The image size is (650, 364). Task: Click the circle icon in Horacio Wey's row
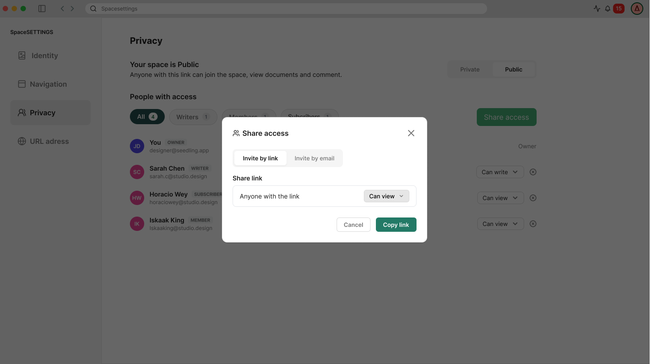[x=533, y=198]
